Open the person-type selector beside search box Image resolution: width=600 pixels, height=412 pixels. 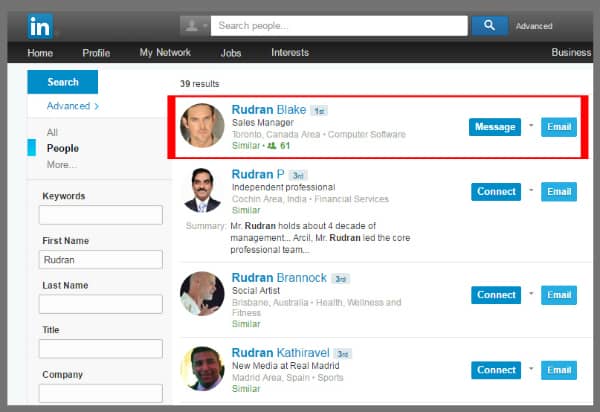click(x=194, y=26)
